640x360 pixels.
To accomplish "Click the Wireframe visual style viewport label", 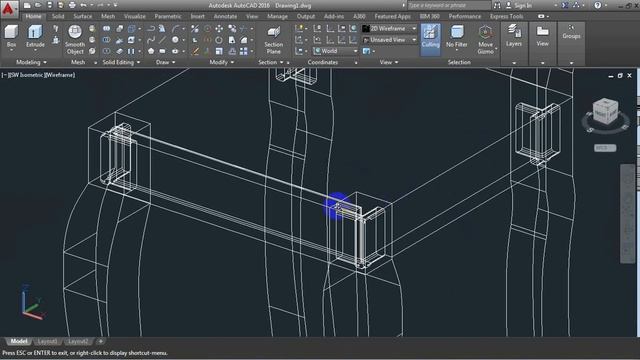I will (x=60, y=75).
